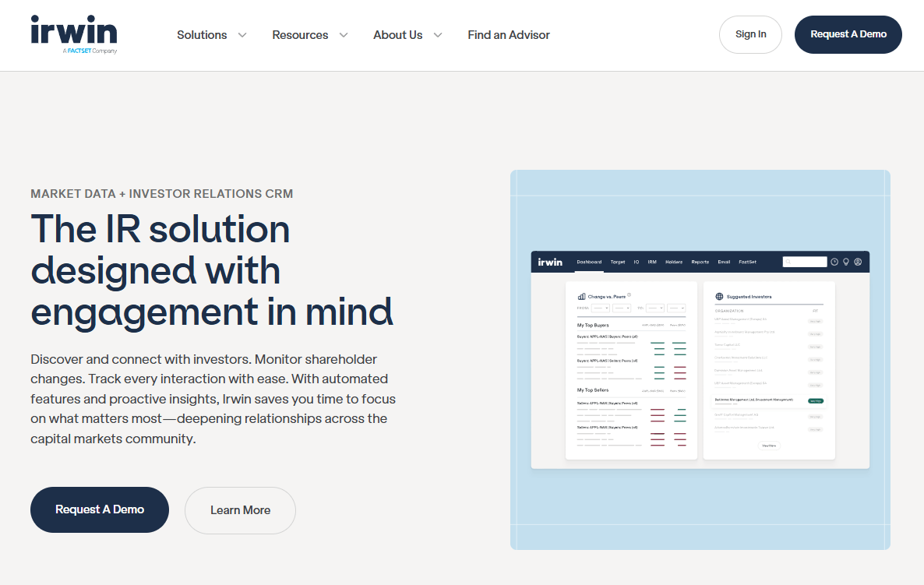924x585 pixels.
Task: Click the globe icon beside Suggested Investors
Action: 719,296
